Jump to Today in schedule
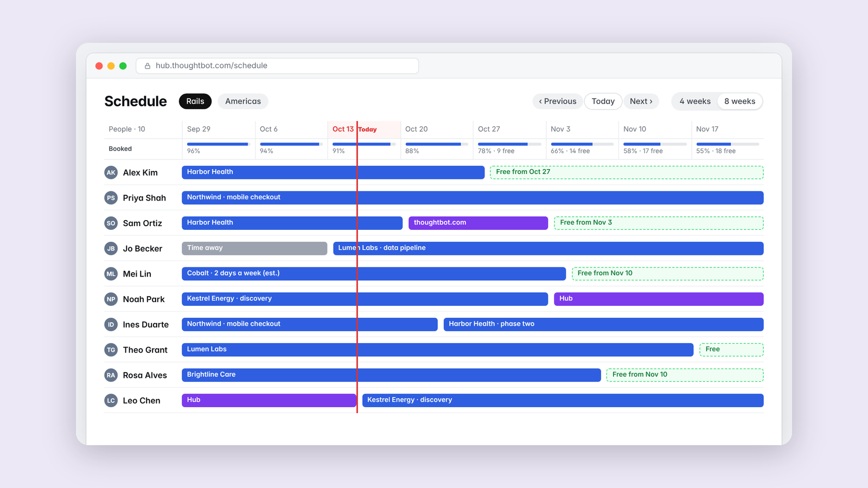Image resolution: width=868 pixels, height=488 pixels. [x=603, y=101]
